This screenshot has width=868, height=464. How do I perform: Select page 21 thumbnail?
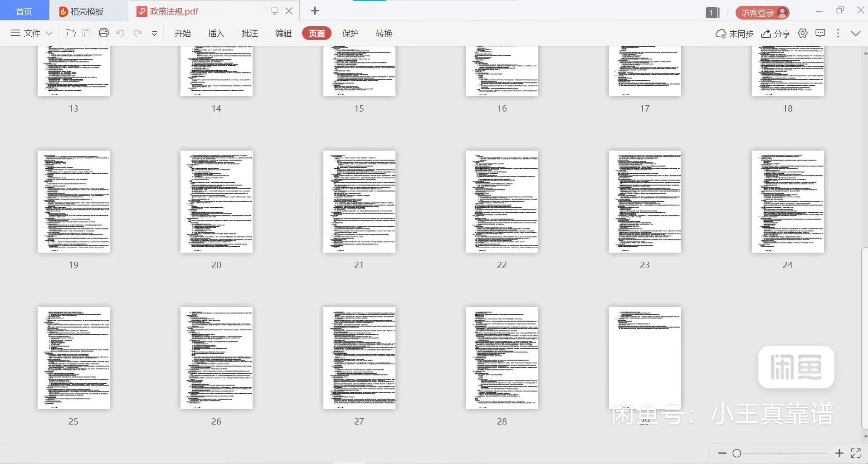[359, 202]
